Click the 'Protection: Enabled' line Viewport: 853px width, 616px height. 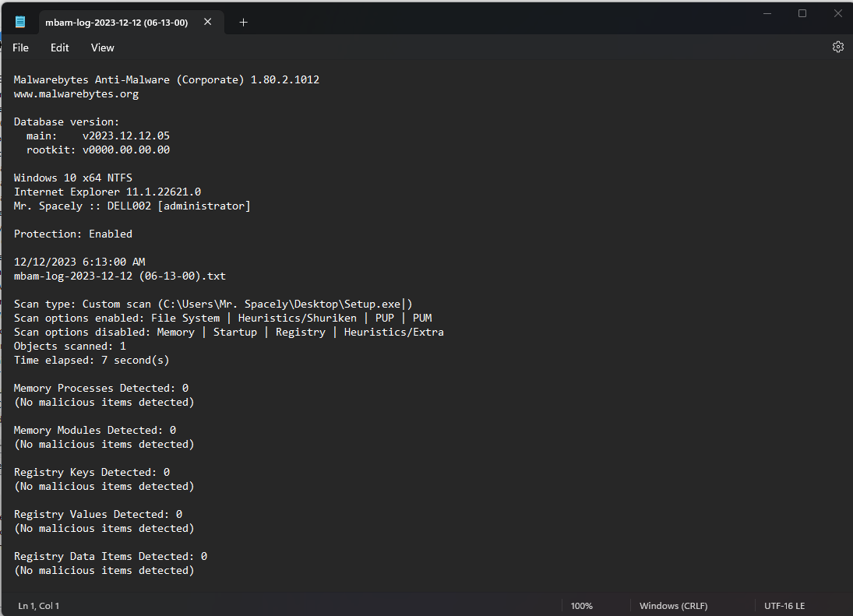73,234
